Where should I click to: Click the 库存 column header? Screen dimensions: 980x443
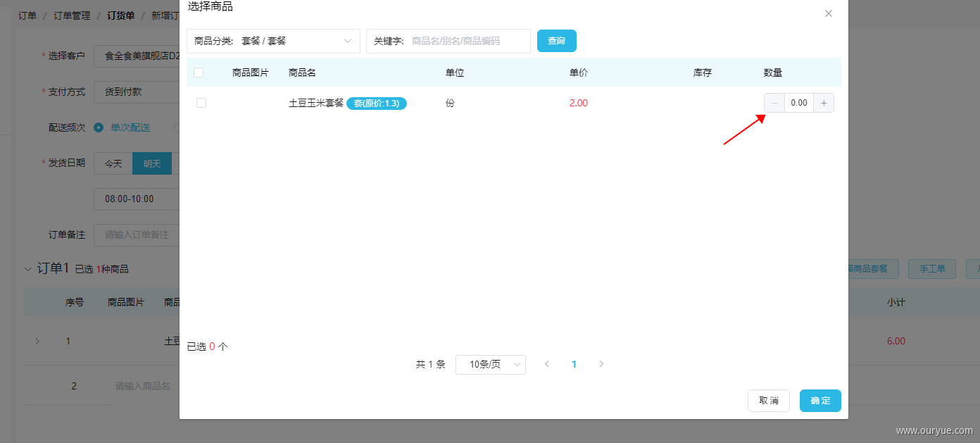pyautogui.click(x=703, y=73)
